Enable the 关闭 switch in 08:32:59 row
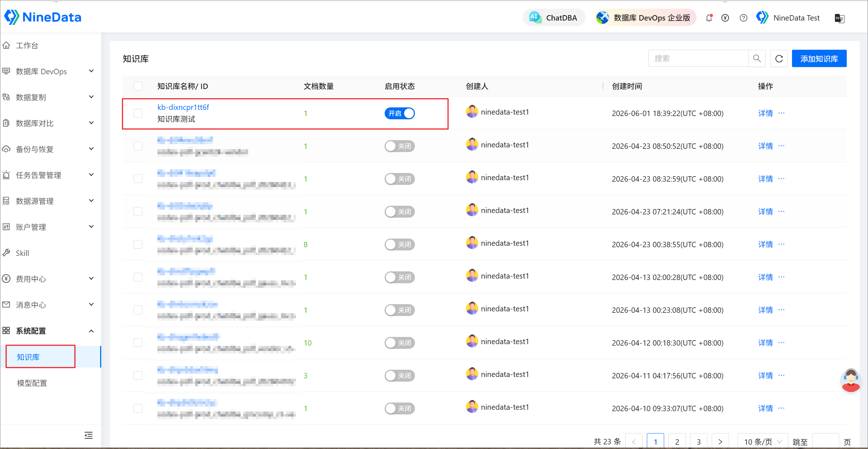 tap(400, 179)
